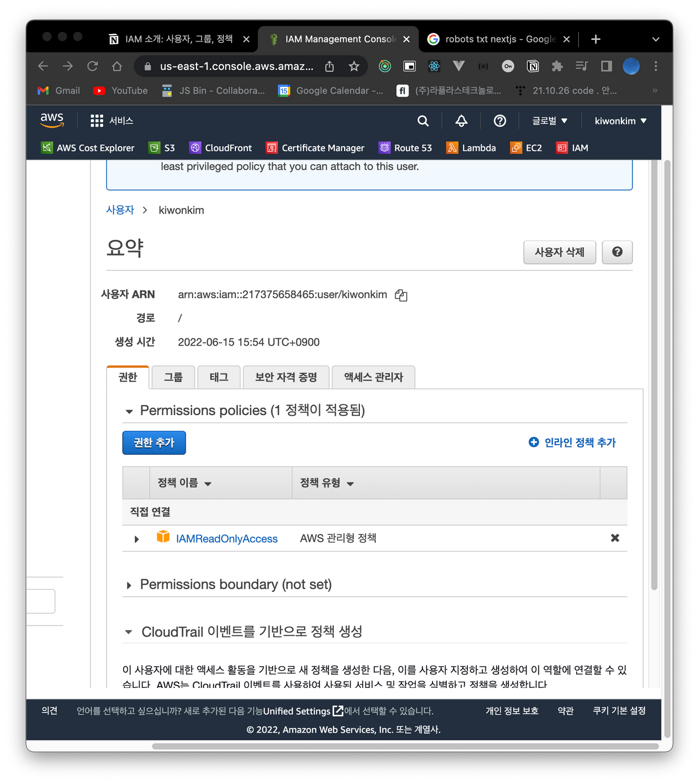Open the AWS home logo

click(52, 121)
